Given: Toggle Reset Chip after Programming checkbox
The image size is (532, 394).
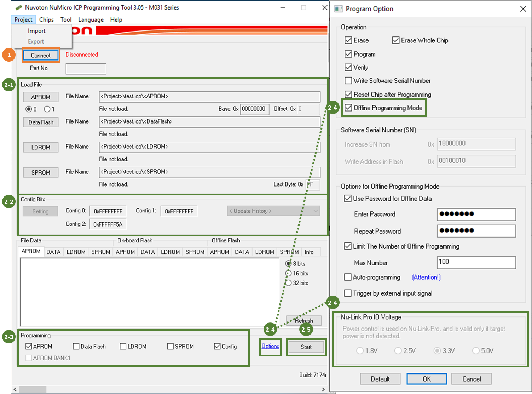Looking at the screenshot, I should coord(348,95).
